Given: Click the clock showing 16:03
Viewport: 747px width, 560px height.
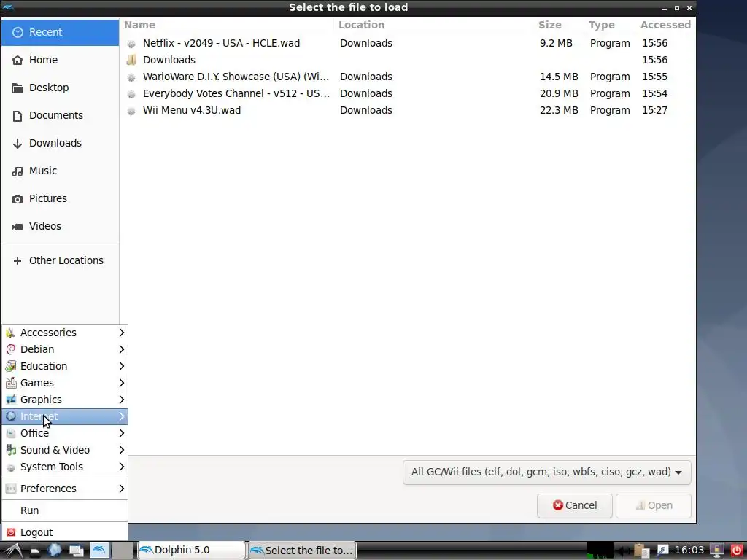Looking at the screenshot, I should 689,551.
